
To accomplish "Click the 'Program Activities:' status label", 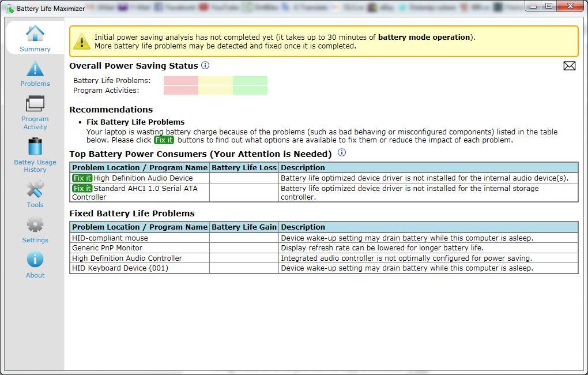I will coord(106,90).
